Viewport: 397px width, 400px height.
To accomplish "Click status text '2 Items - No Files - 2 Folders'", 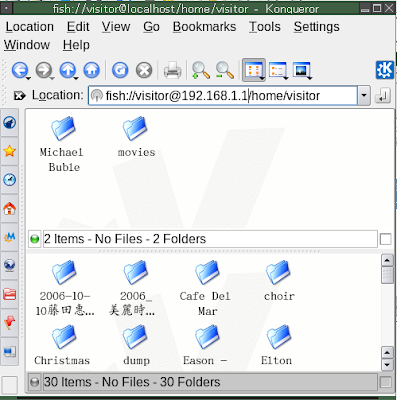I will pos(125,239).
